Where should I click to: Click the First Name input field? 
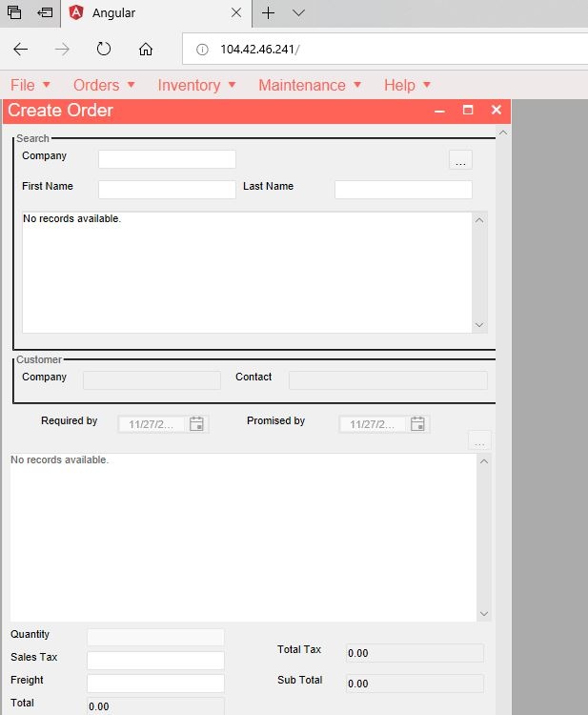point(167,190)
